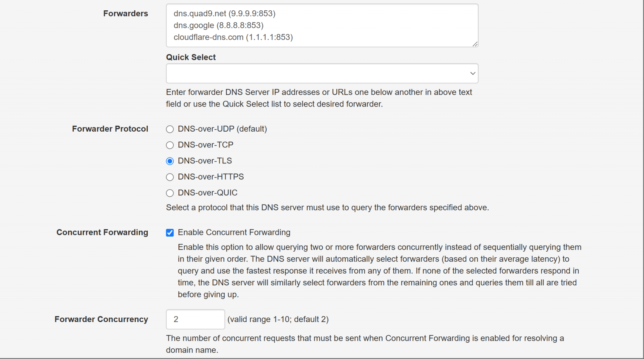This screenshot has width=644, height=359.
Task: Select the DNS-over-TCP protocol option
Action: tap(170, 145)
